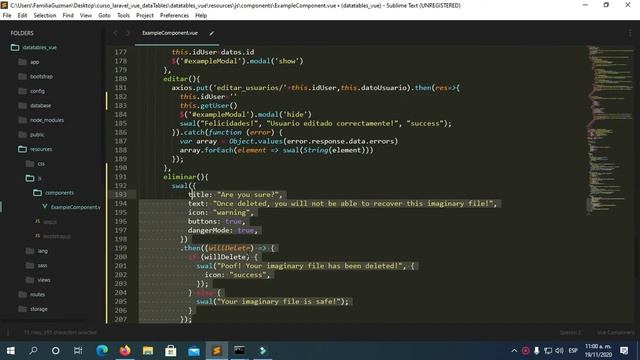Open the Find menu

point(68,16)
